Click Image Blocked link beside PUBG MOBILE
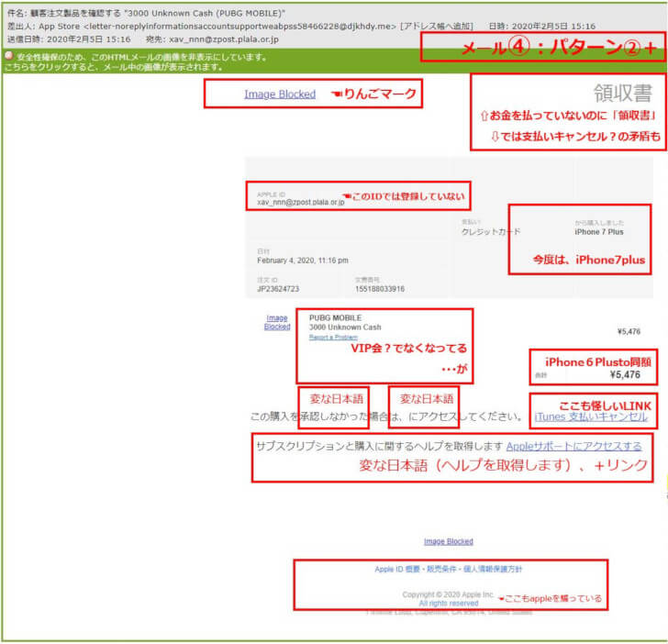This screenshot has width=668, height=644. click(x=277, y=322)
